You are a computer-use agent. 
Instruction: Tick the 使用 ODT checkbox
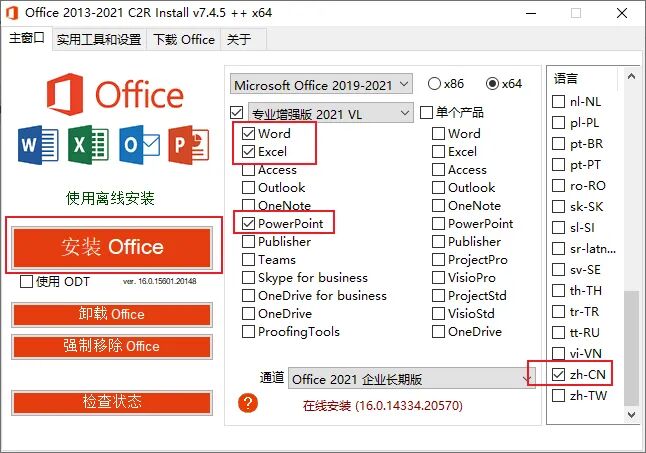[x=26, y=282]
